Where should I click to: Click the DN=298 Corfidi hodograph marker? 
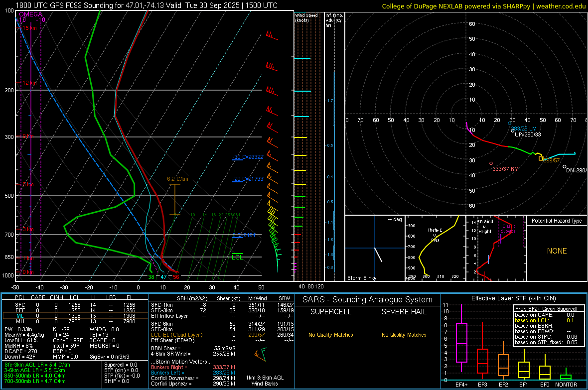(x=565, y=166)
